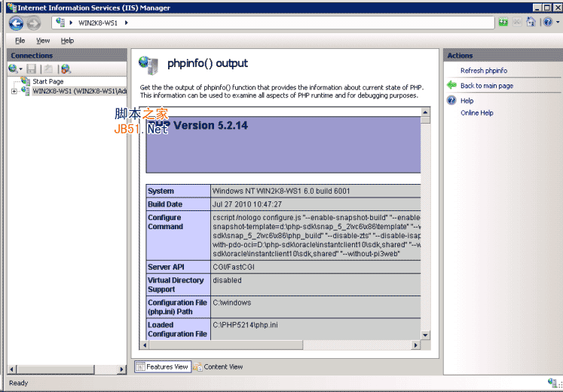Click the server icon in the address bar
This screenshot has width=563, height=392.
click(60, 23)
